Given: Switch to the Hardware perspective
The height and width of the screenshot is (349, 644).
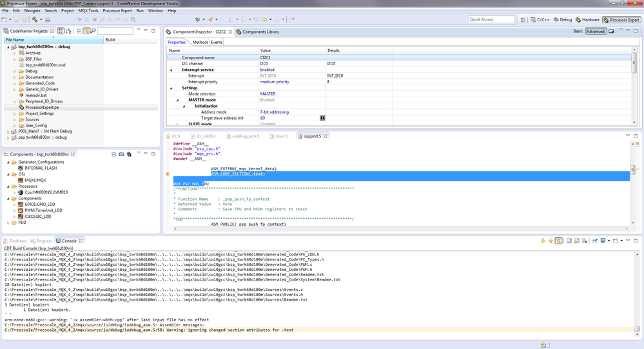Looking at the screenshot, I should (587, 20).
